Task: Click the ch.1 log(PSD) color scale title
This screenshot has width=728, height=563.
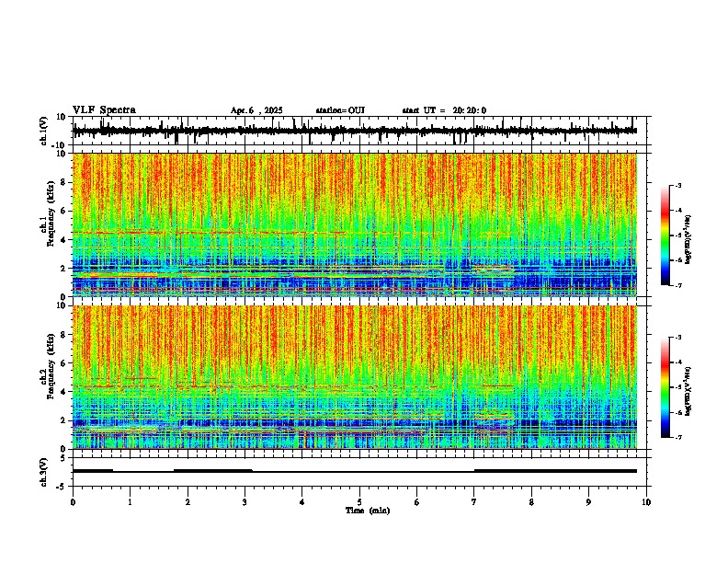Action: (688, 239)
